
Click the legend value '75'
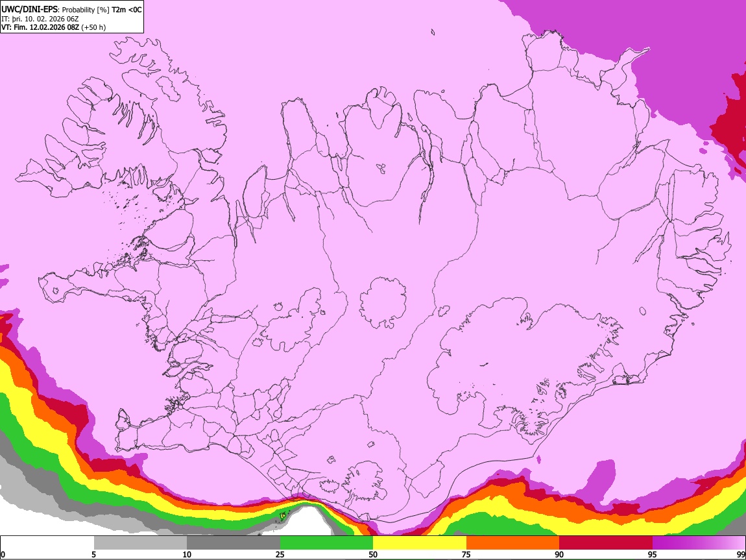click(466, 554)
